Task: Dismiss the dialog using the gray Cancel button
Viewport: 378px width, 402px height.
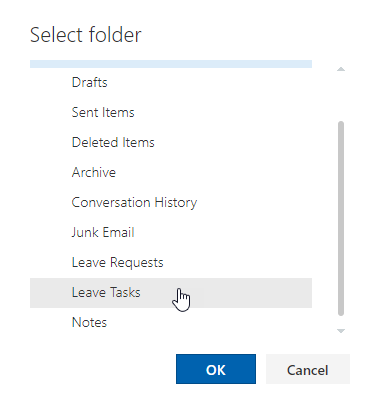Action: [308, 369]
